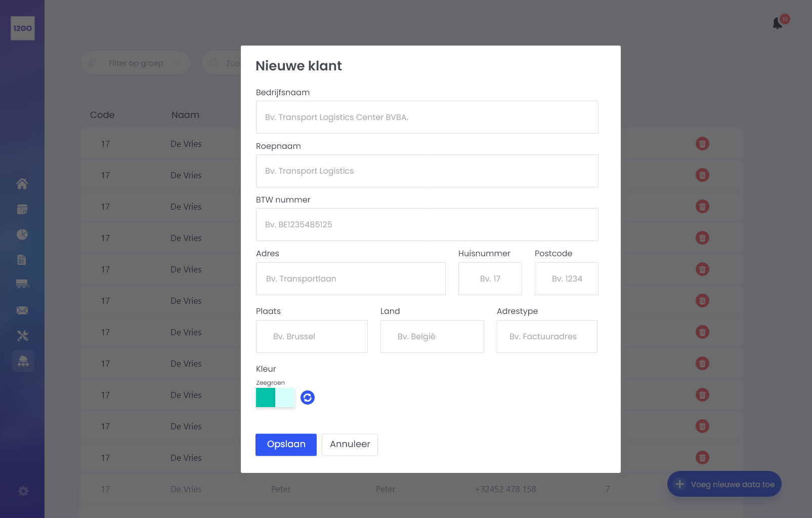Generate a new color with the refresh icon
The height and width of the screenshot is (518, 812).
pos(308,397)
